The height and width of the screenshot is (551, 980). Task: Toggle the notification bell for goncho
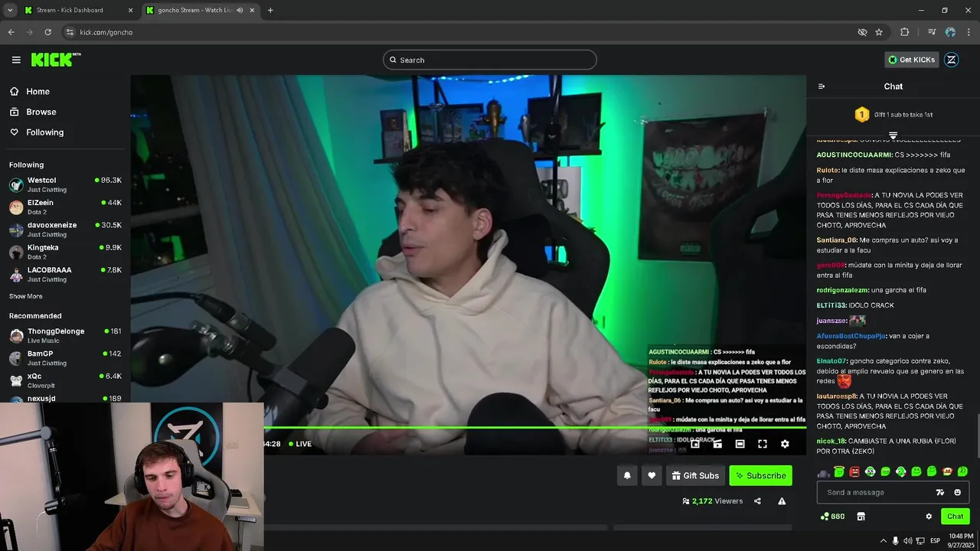[x=627, y=475]
